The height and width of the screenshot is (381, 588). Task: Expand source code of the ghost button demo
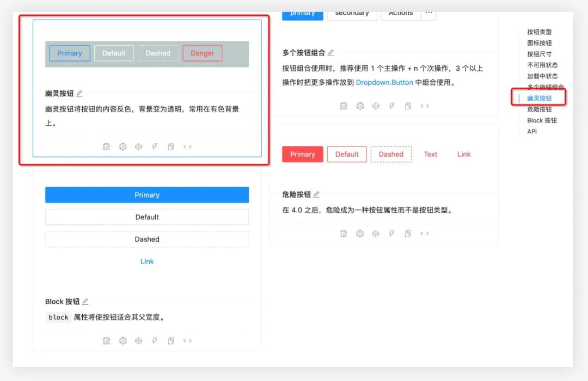coord(187,146)
